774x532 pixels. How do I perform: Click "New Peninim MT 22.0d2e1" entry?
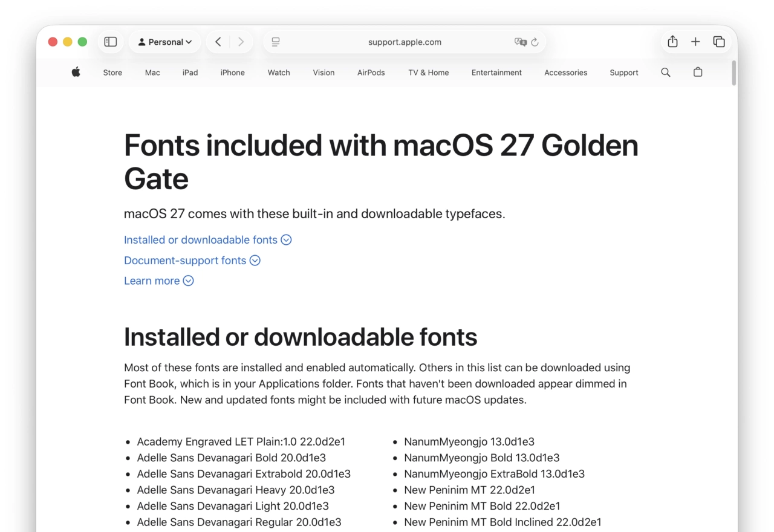(x=470, y=490)
